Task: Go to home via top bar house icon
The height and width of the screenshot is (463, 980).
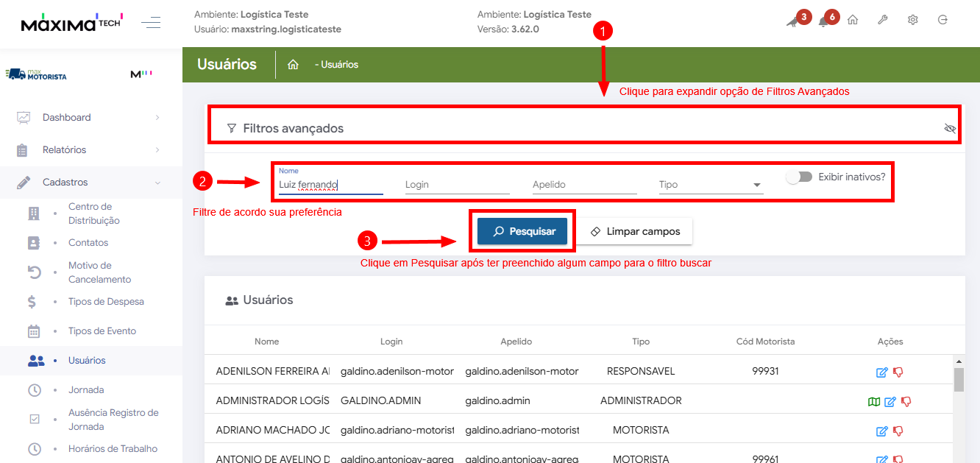Action: click(x=853, y=20)
